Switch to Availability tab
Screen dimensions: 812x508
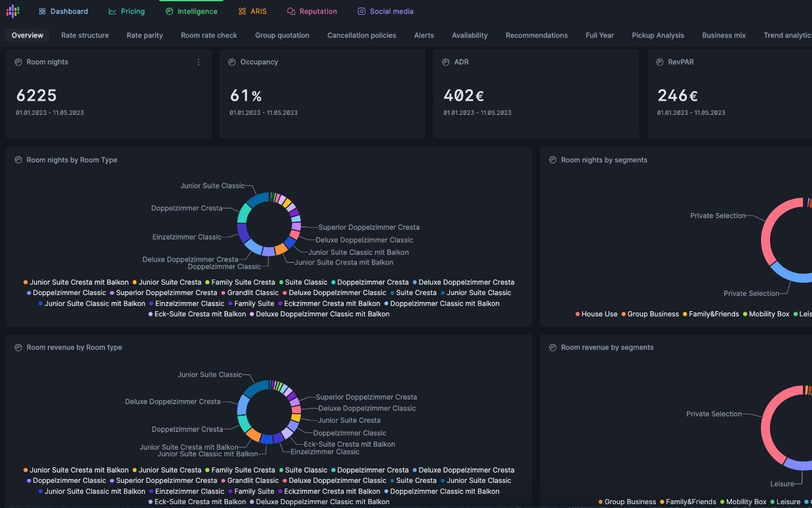click(470, 36)
